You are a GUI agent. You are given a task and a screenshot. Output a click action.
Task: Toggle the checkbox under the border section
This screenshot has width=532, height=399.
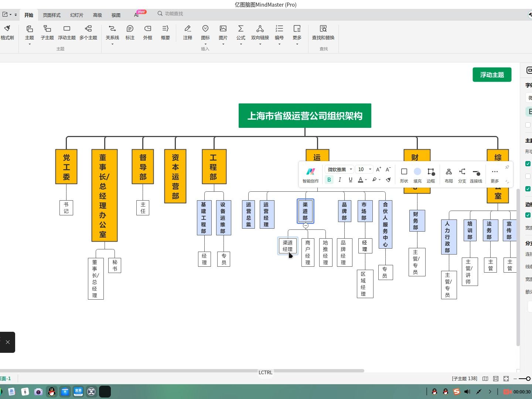coord(528,215)
